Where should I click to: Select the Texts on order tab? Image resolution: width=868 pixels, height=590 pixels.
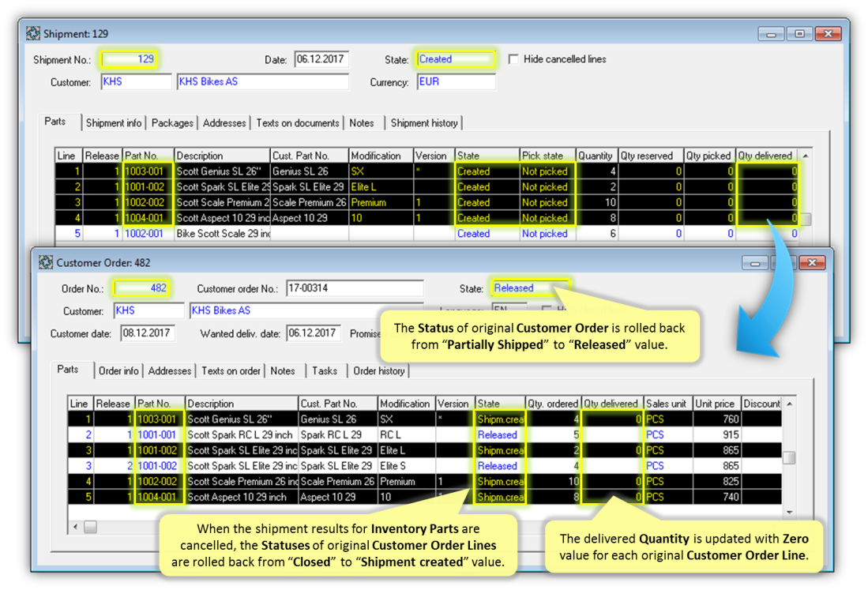coord(231,370)
